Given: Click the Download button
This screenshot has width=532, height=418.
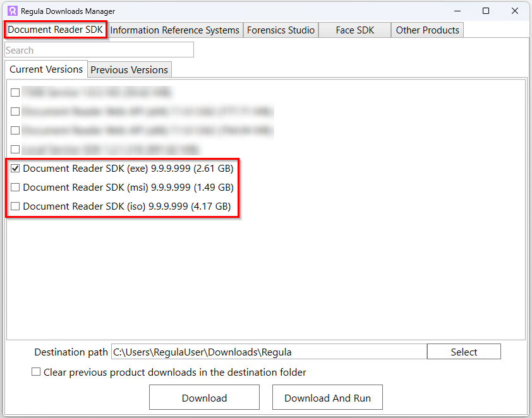Looking at the screenshot, I should [204, 397].
